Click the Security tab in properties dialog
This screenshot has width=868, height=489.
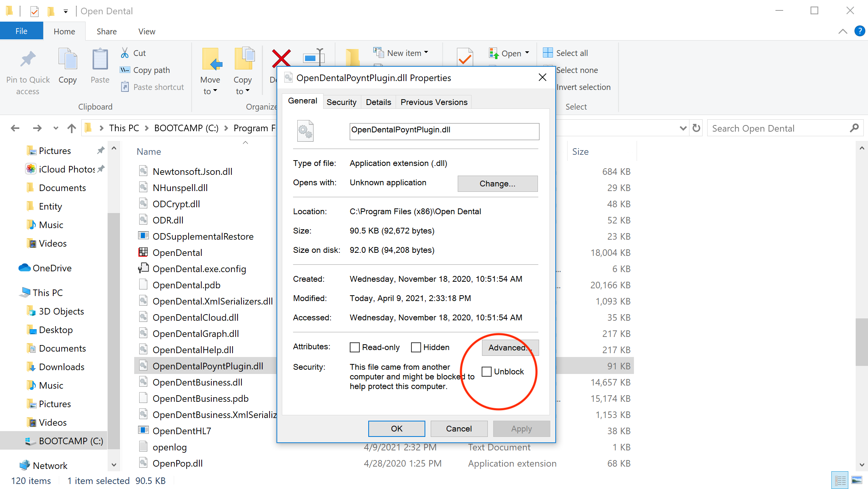point(342,102)
